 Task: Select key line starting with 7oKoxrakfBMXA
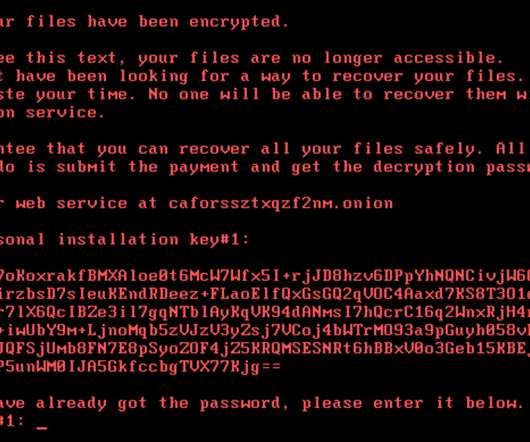click(x=265, y=276)
